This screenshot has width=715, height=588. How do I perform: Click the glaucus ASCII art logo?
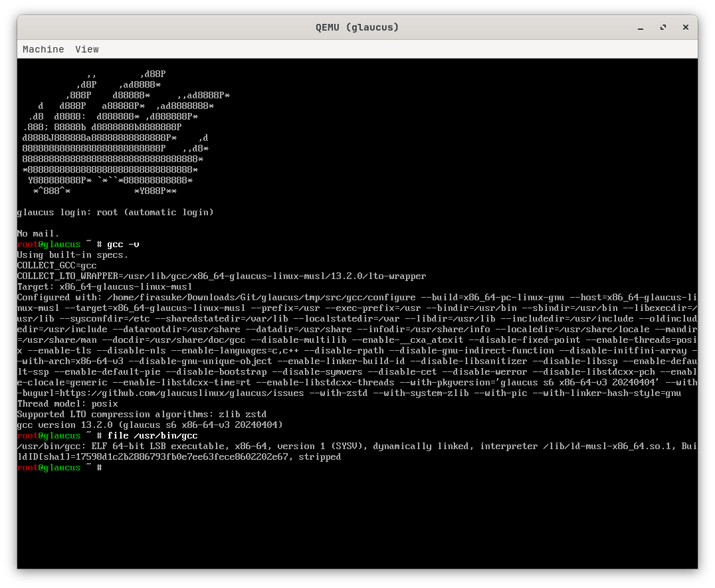pos(126,132)
